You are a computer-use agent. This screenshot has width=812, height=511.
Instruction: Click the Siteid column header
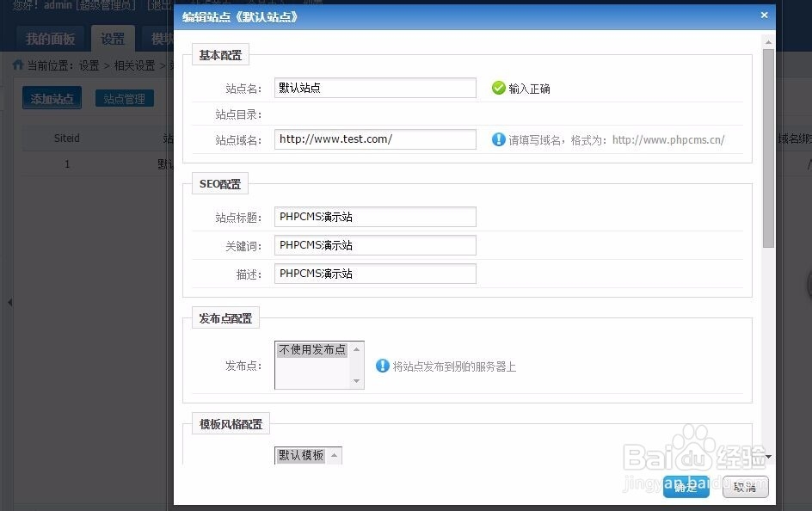[x=67, y=139]
